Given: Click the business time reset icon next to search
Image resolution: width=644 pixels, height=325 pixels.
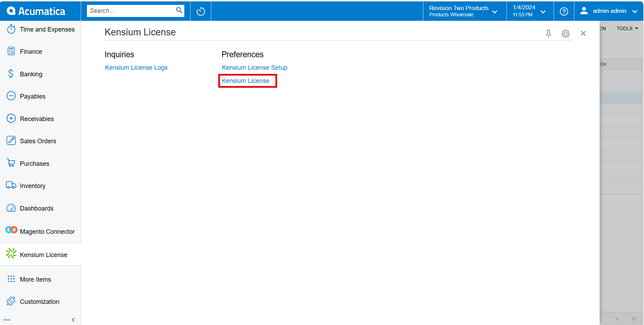Looking at the screenshot, I should pos(201,11).
